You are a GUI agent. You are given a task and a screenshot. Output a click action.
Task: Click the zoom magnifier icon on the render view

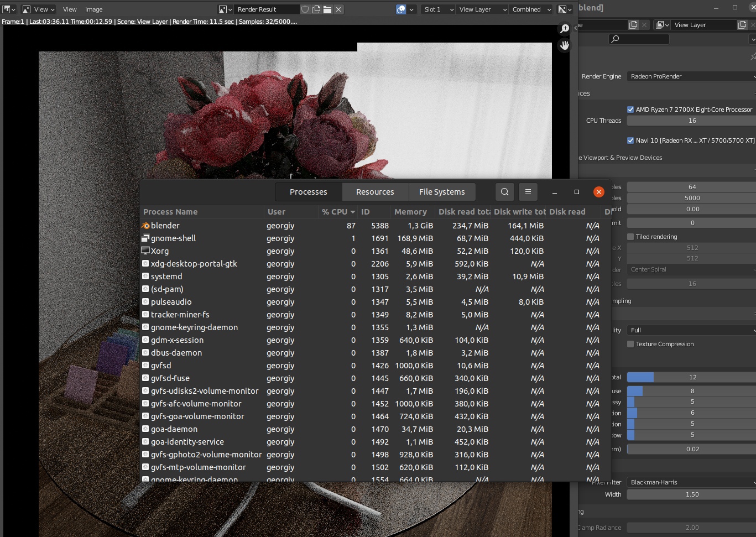point(565,28)
